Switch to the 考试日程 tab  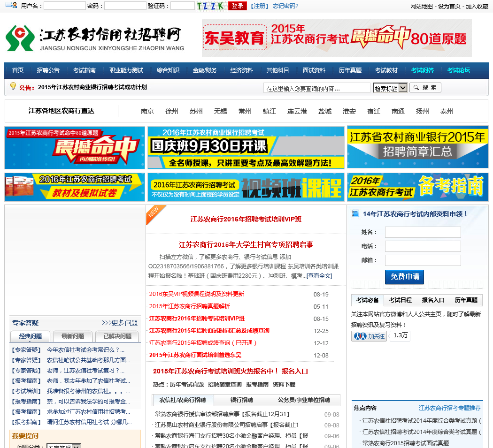point(400,300)
